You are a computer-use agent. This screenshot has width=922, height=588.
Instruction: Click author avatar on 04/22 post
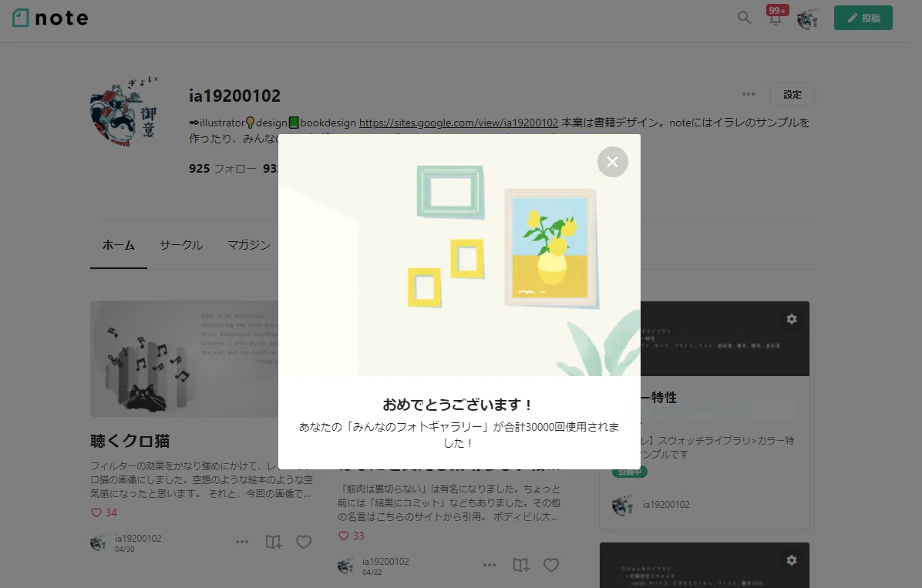pos(345,566)
